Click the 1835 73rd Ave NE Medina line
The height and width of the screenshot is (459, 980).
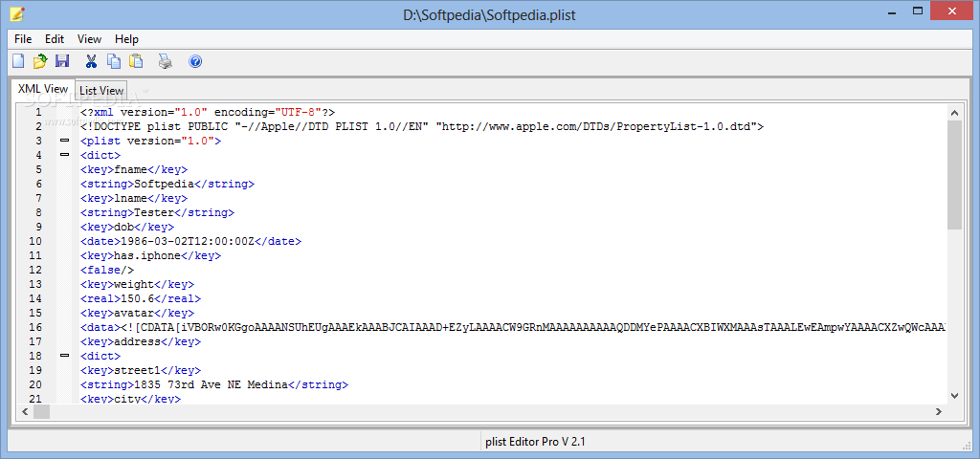[x=213, y=384]
